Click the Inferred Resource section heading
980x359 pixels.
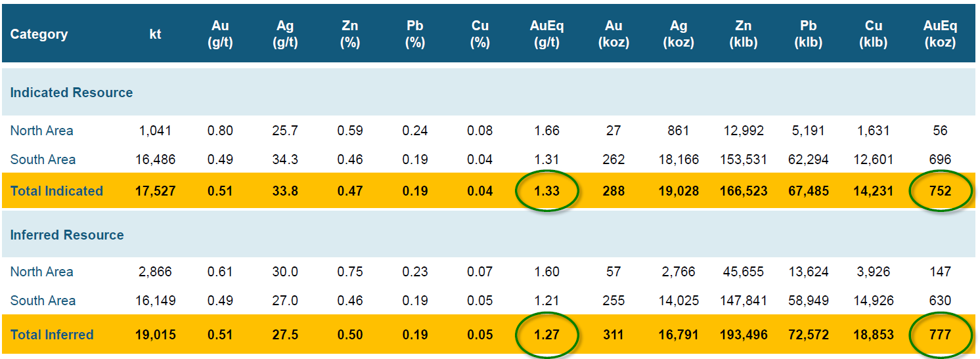(67, 235)
